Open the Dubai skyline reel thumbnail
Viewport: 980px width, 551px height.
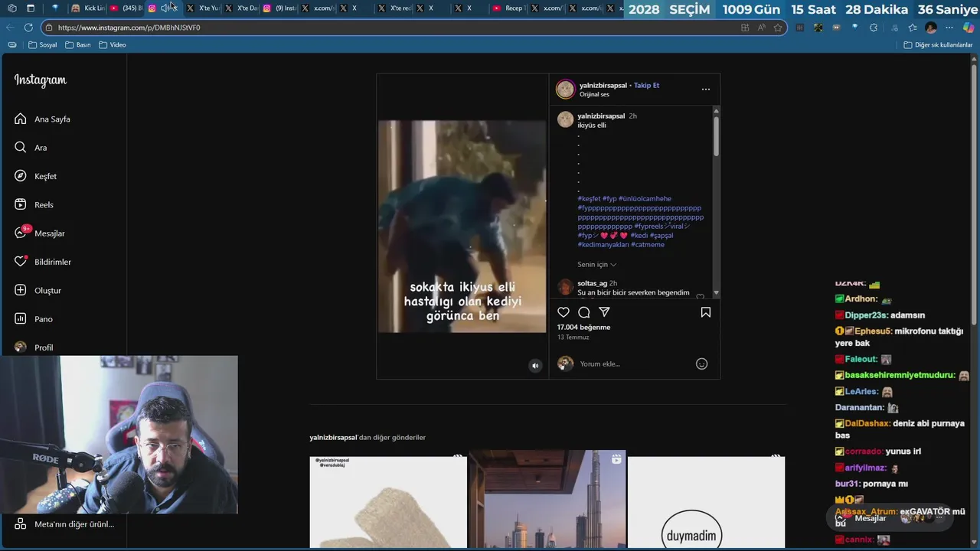point(547,499)
